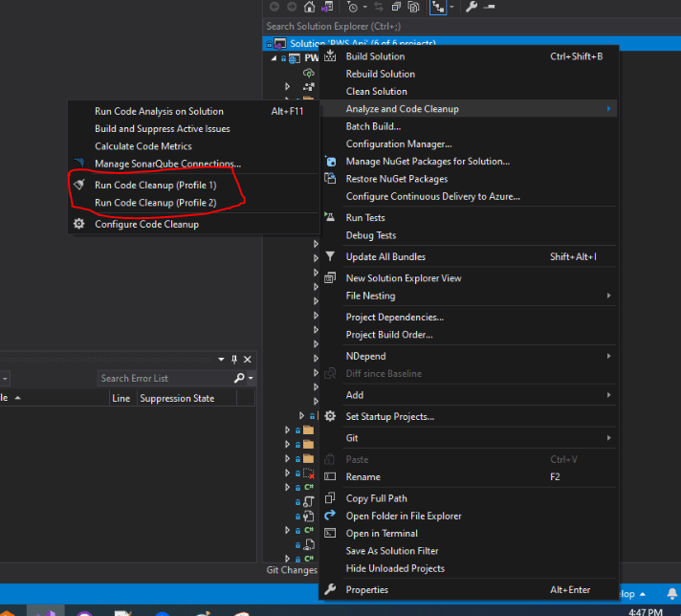Sort by Suppression State column header
Screen dimensions: 681x616
pyautogui.click(x=187, y=398)
